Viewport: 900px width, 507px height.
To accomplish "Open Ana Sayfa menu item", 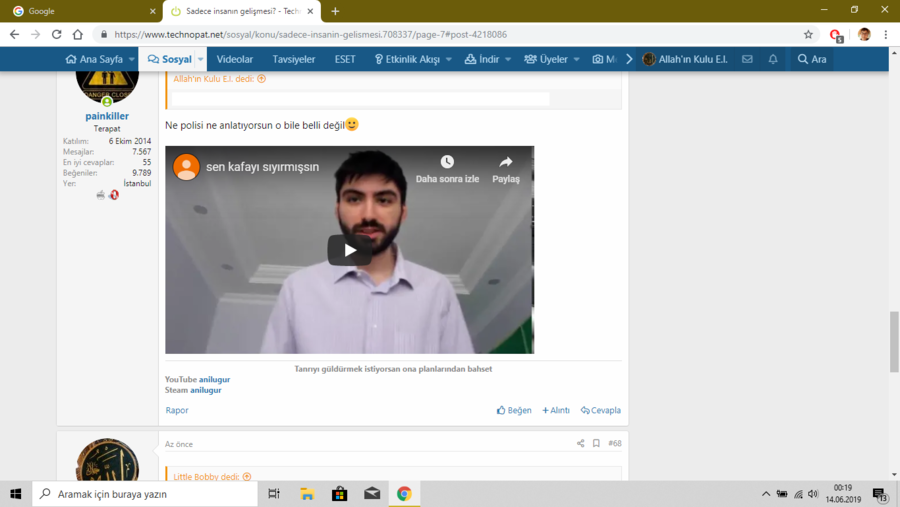I will tap(94, 59).
